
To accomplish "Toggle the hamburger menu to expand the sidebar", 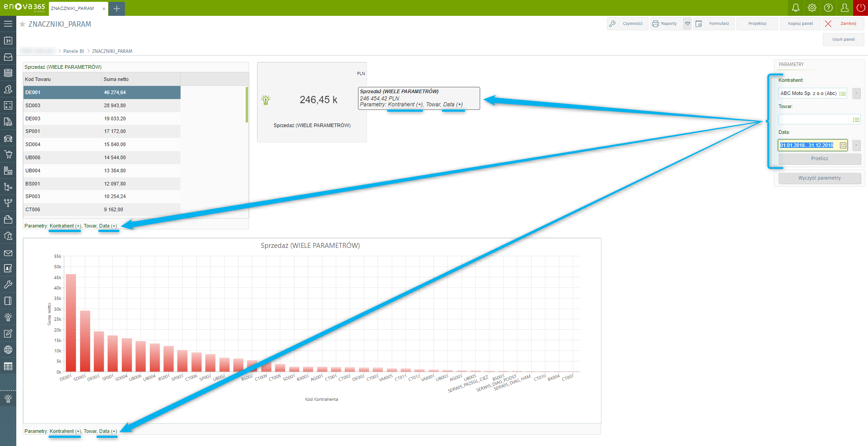I will [8, 24].
